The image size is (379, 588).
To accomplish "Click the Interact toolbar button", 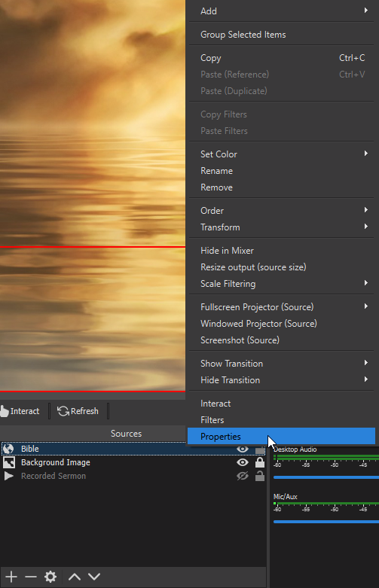I will pos(20,411).
